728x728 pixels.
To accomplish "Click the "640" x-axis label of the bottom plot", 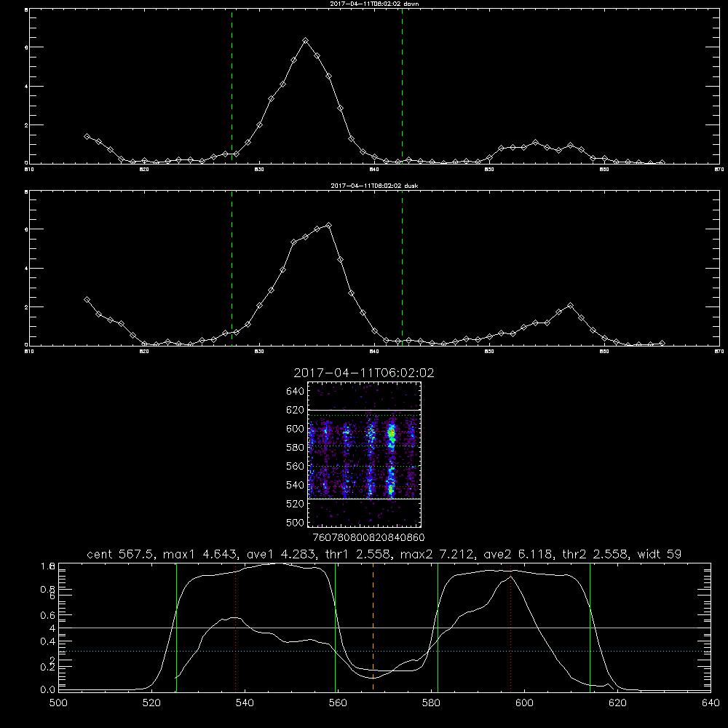I will click(711, 703).
